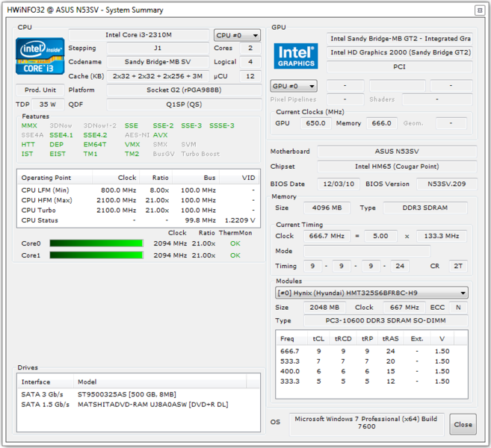Click the Prod. Unit button
This screenshot has width=491, height=448.
coord(40,90)
